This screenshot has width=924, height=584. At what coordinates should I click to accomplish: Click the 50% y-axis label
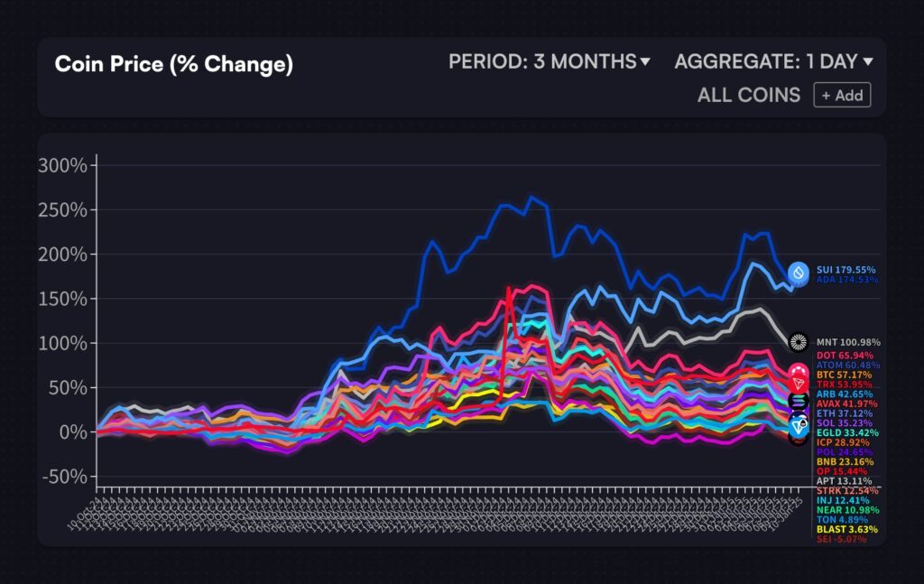click(x=68, y=388)
